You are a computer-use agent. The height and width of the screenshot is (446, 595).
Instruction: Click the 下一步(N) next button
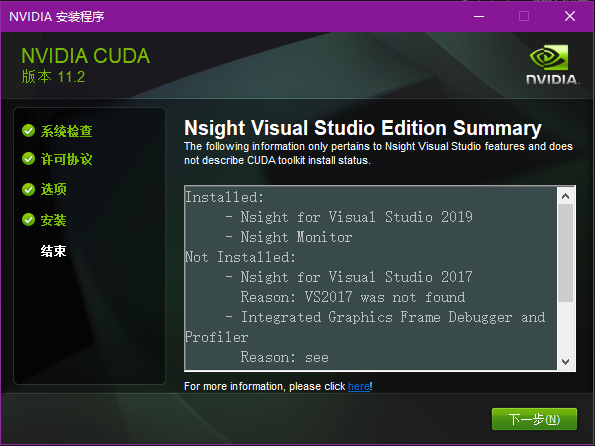pos(534,419)
